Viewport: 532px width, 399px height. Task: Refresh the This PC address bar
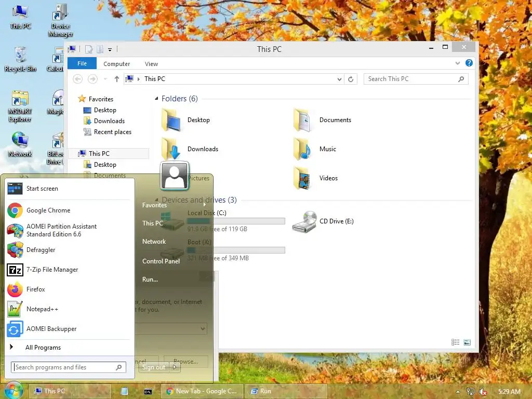[x=351, y=79]
